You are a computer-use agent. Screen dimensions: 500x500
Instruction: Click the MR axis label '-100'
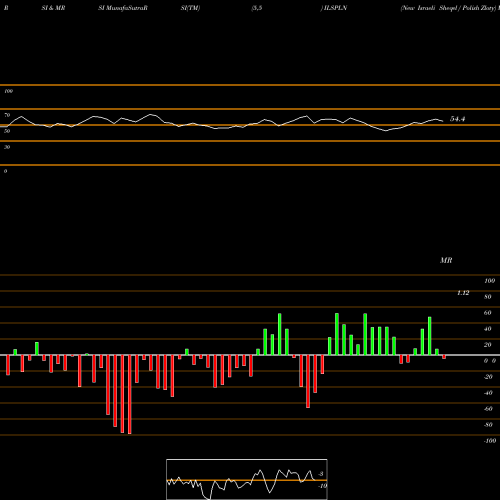pos(490,441)
